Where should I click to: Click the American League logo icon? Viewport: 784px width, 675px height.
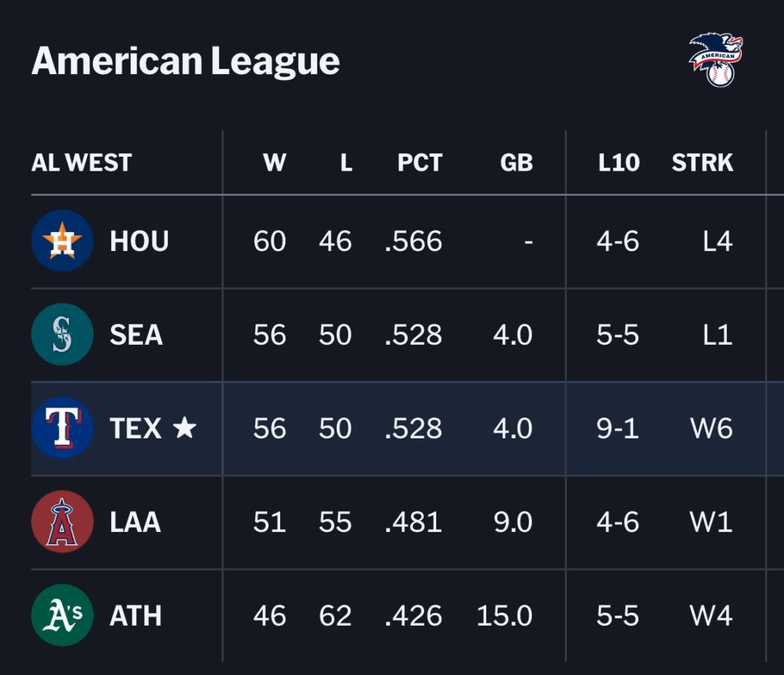716,60
